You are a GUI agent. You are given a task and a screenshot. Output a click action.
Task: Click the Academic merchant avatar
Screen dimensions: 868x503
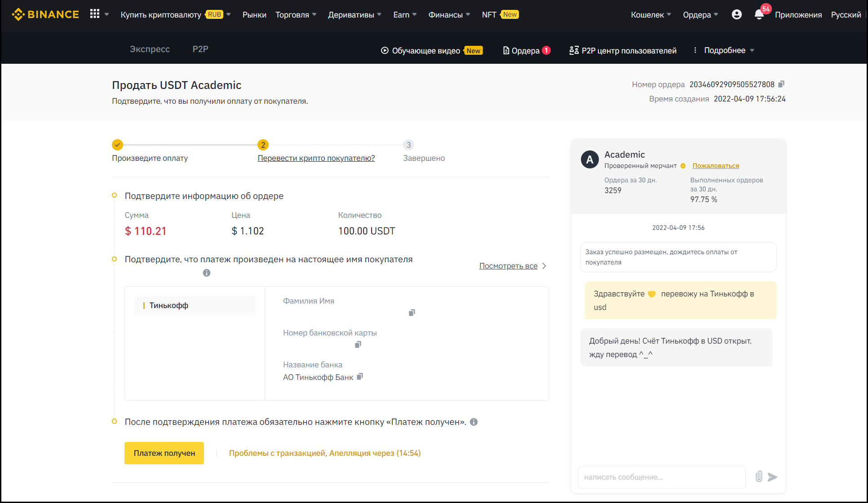click(589, 159)
